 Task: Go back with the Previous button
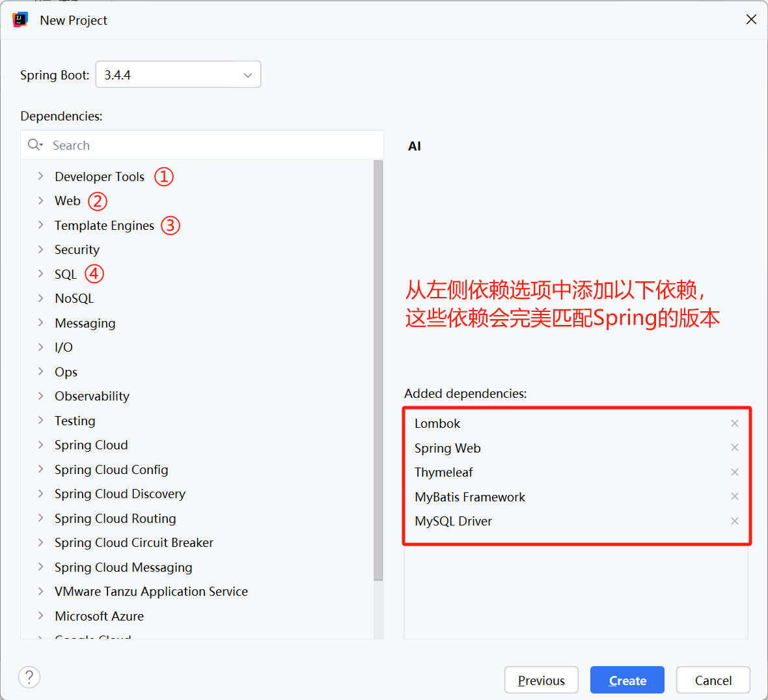pyautogui.click(x=542, y=680)
